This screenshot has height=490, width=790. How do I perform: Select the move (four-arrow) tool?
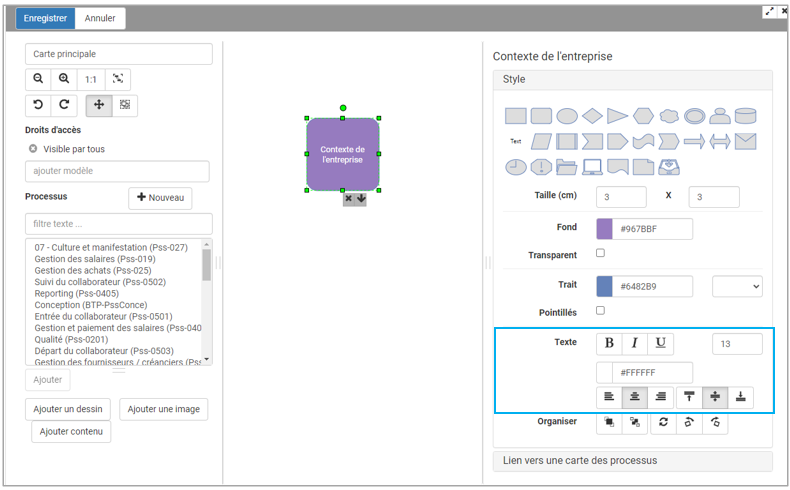pos(99,105)
